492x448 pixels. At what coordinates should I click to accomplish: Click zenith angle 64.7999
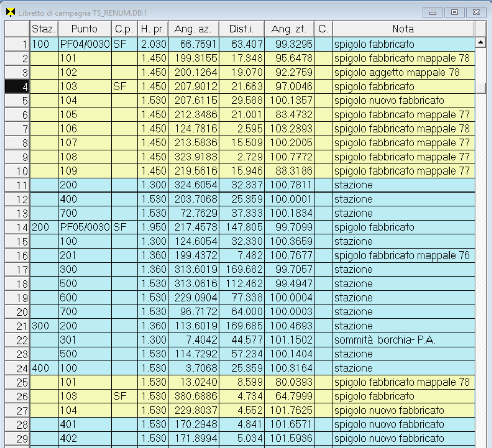pos(289,396)
